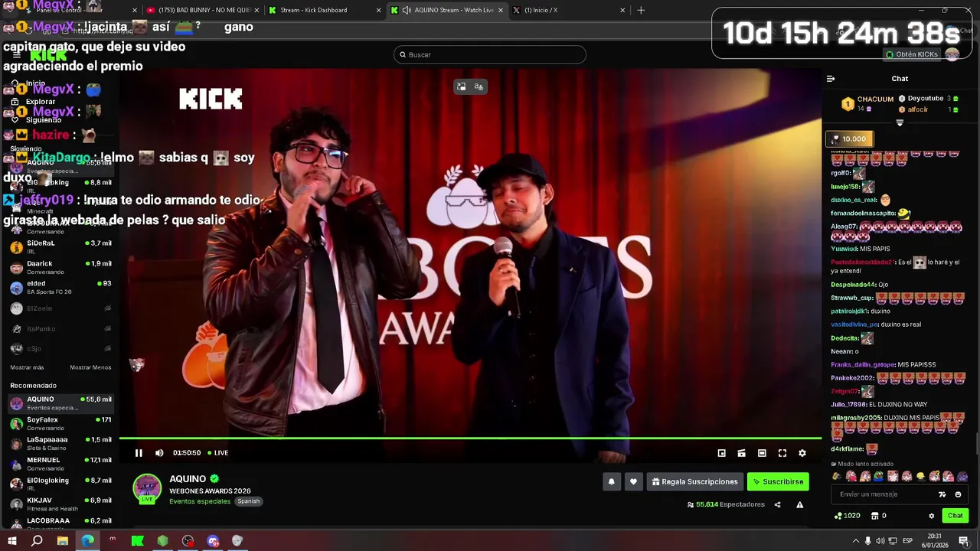Mute audio on AQUINO Stream tab
The height and width of the screenshot is (551, 980).
point(406,10)
